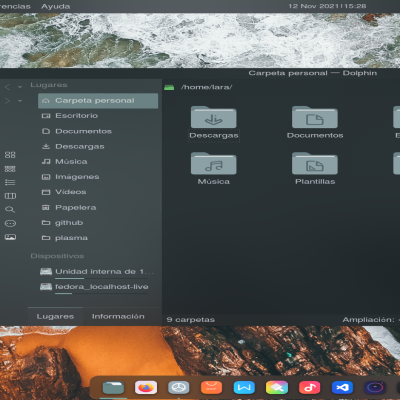Viewport: 400px width, 400px height.
Task: Open Escritorio in the places sidebar
Action: (x=98, y=116)
